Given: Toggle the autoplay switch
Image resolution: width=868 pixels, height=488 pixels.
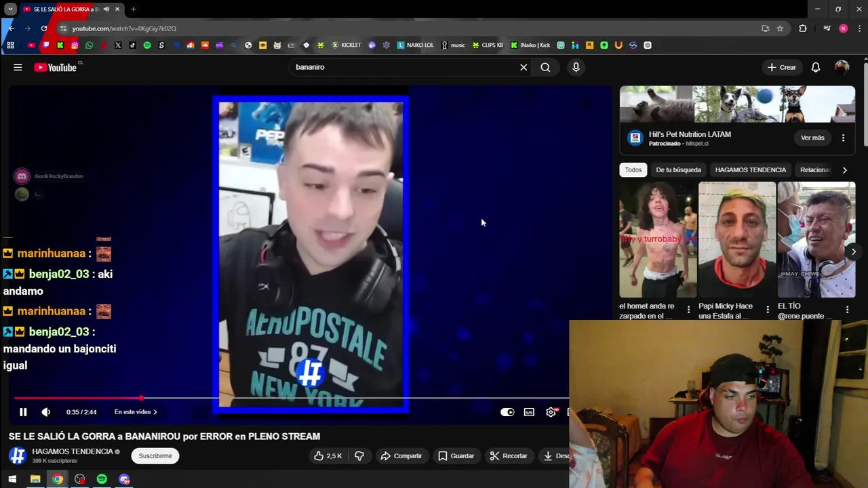Looking at the screenshot, I should (507, 412).
